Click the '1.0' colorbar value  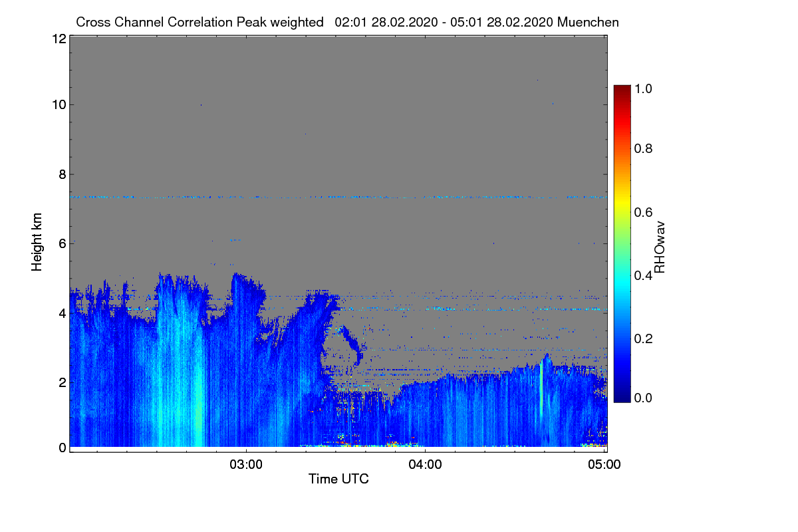click(x=645, y=88)
